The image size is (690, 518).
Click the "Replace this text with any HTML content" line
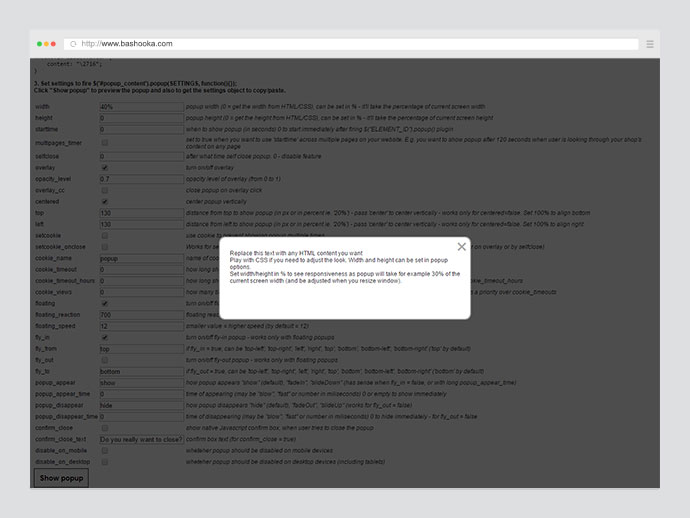click(296, 253)
